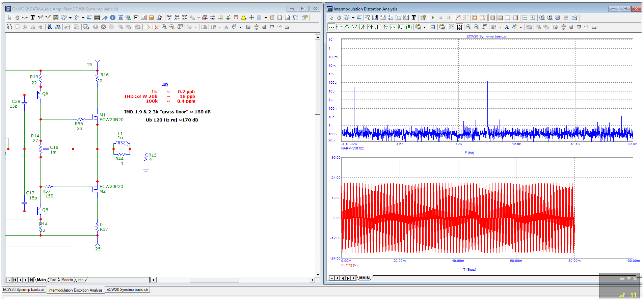The height and width of the screenshot is (300, 644).
Task: Open analysis Properties icon next to T tool
Action: pyautogui.click(x=423, y=18)
